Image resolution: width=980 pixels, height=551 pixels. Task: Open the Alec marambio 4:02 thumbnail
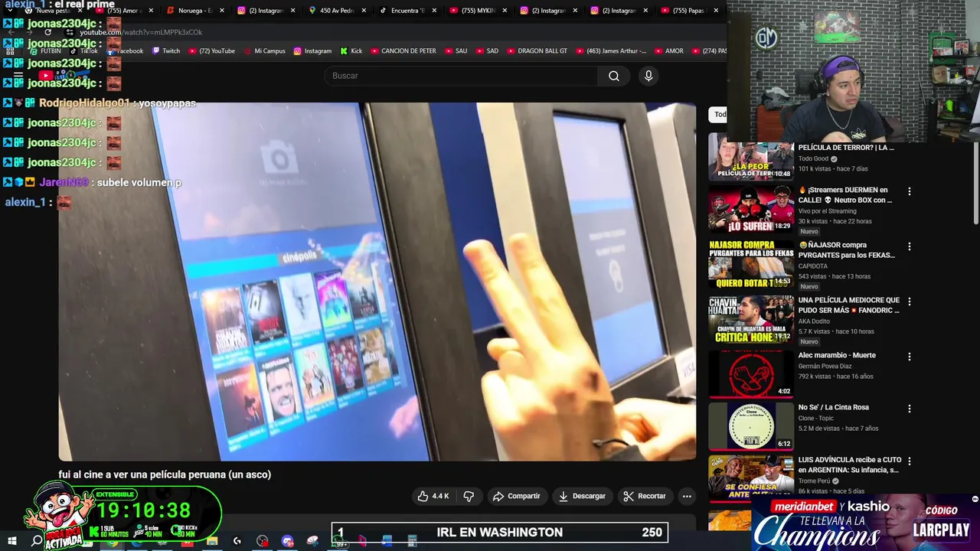pos(751,374)
